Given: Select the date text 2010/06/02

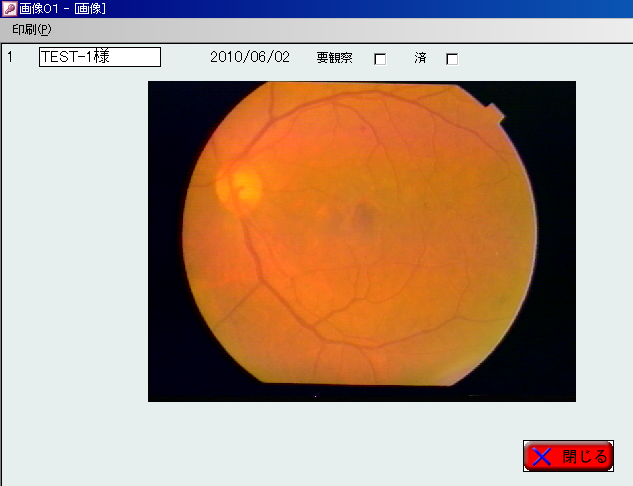Looking at the screenshot, I should 250,57.
